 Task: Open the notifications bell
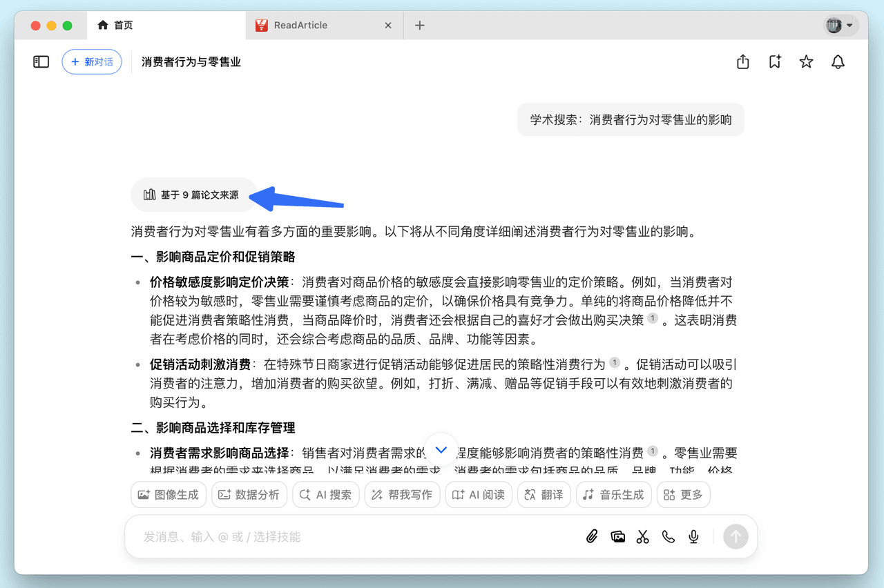coord(838,62)
